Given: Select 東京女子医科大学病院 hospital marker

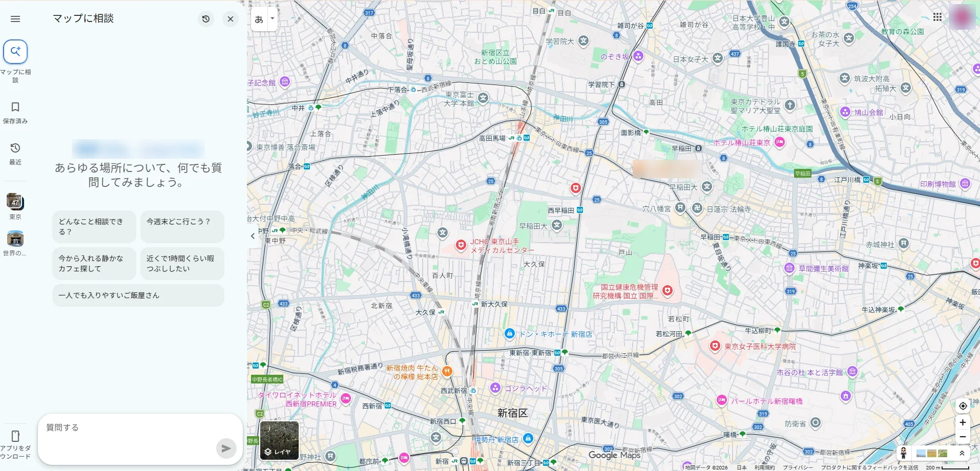Looking at the screenshot, I should [715, 346].
